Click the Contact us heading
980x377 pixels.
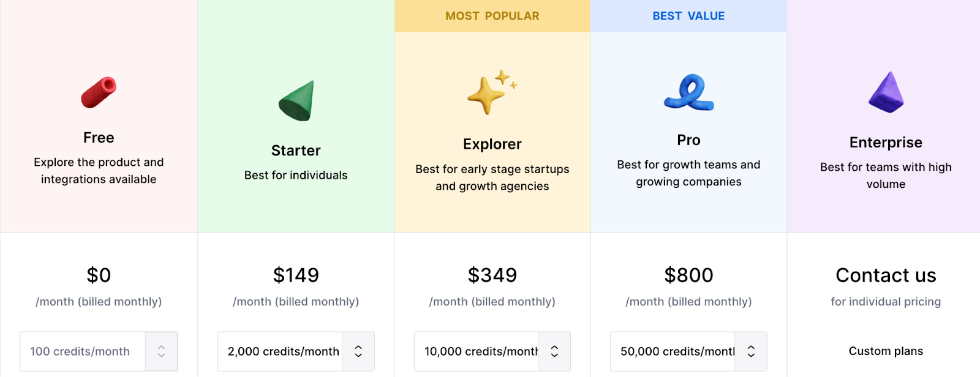click(x=886, y=275)
